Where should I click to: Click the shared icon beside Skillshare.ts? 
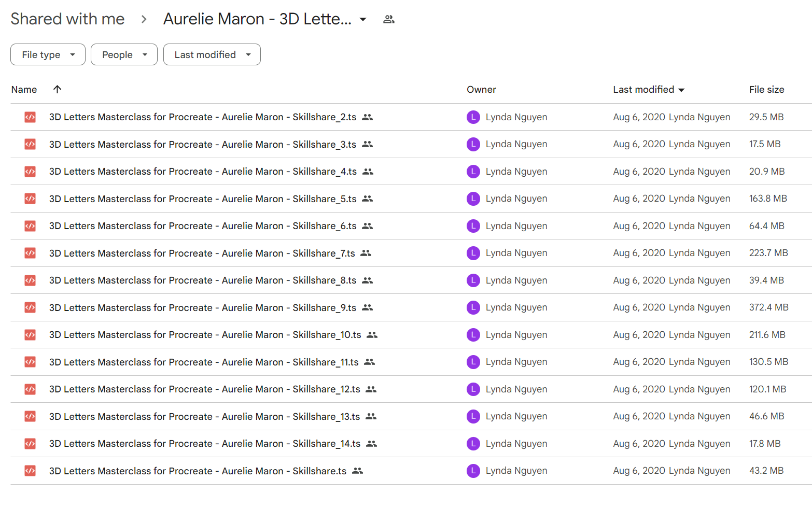(358, 471)
